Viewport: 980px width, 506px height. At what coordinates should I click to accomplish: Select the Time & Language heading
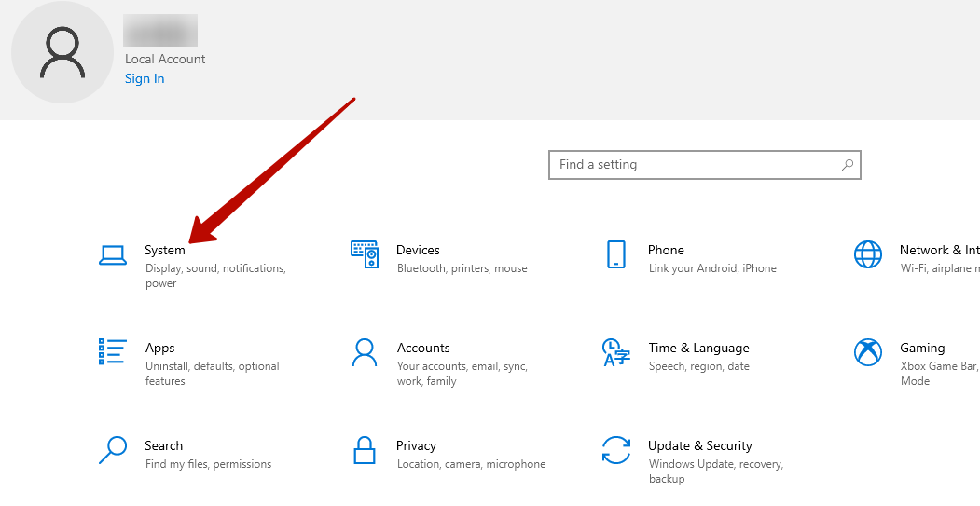click(x=698, y=349)
